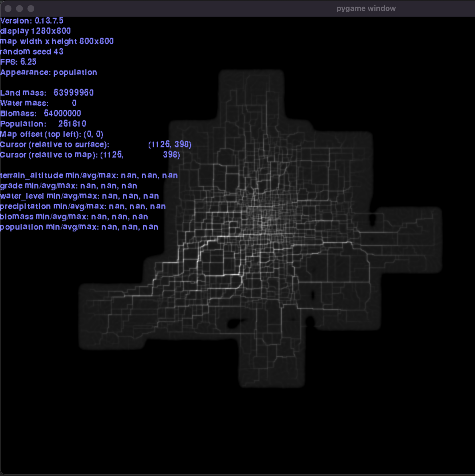
Task: Click the 'display 1280x800' line
Action: point(35,31)
